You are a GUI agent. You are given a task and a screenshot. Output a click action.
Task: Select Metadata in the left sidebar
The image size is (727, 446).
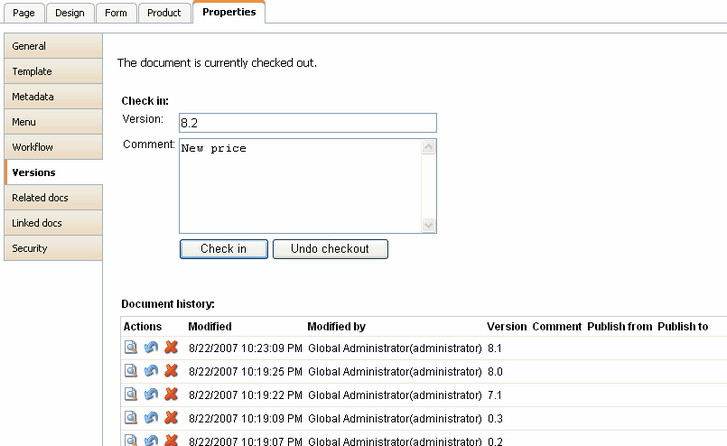point(53,97)
